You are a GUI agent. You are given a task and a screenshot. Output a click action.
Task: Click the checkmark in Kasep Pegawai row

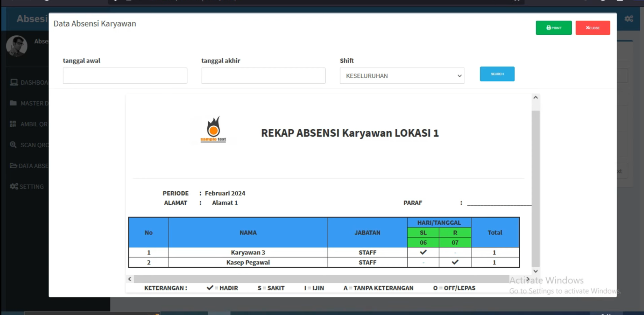455,262
